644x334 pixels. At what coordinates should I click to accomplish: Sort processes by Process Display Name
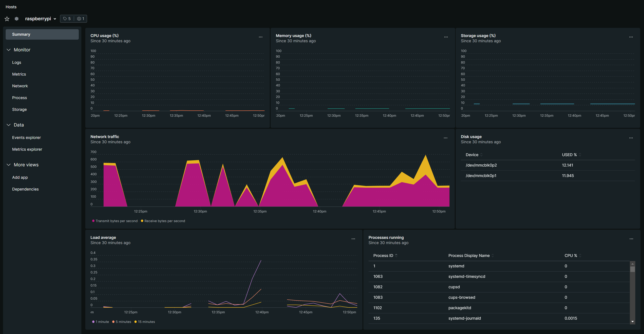(x=471, y=256)
